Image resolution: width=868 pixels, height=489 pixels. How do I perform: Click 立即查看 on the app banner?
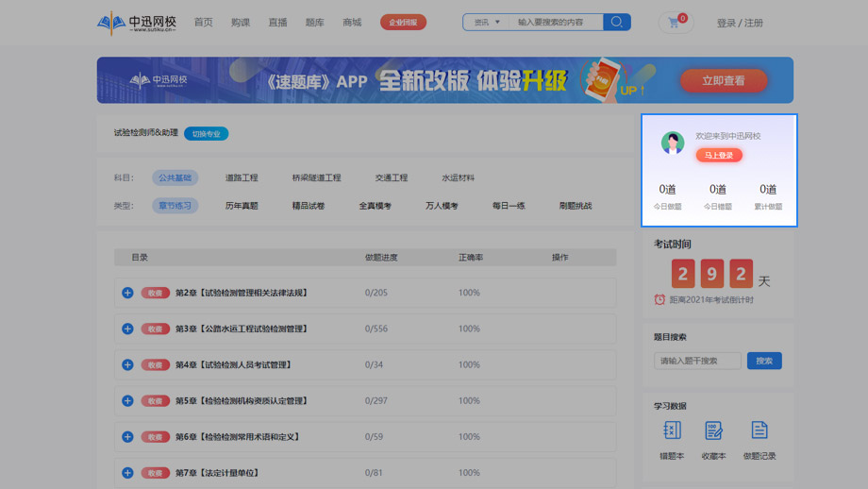724,81
